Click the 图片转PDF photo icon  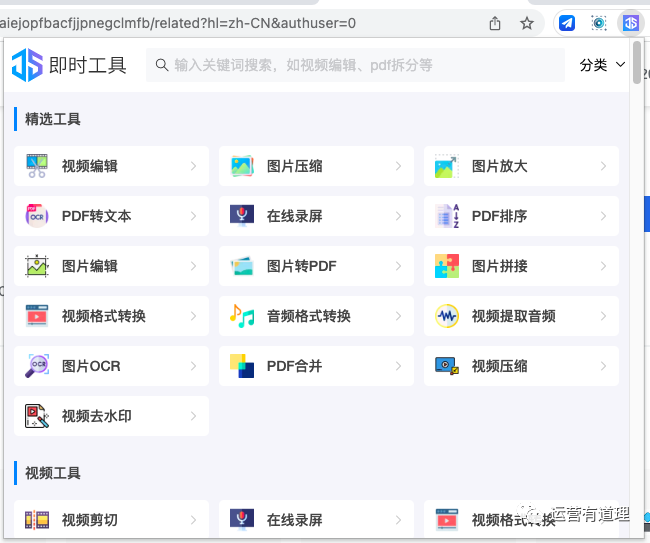[x=242, y=266]
